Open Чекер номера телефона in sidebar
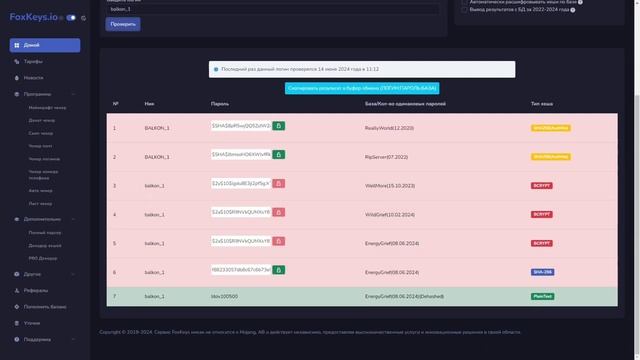 click(x=43, y=175)
